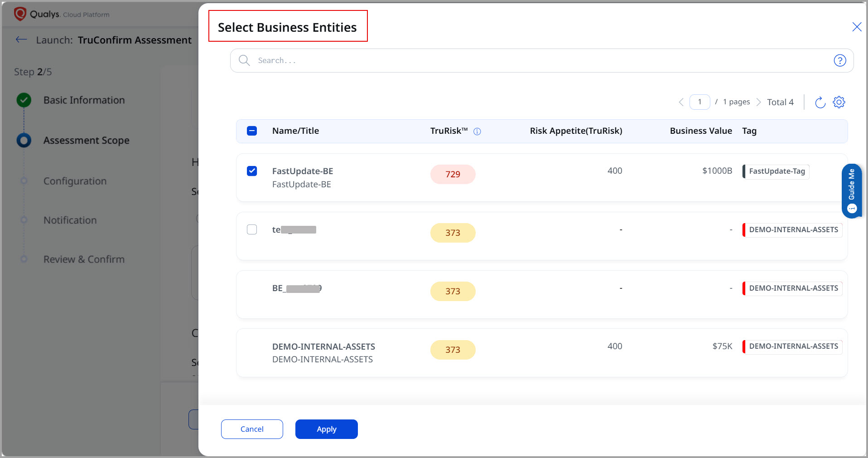The height and width of the screenshot is (458, 868).
Task: Open the help question mark icon
Action: (x=840, y=60)
